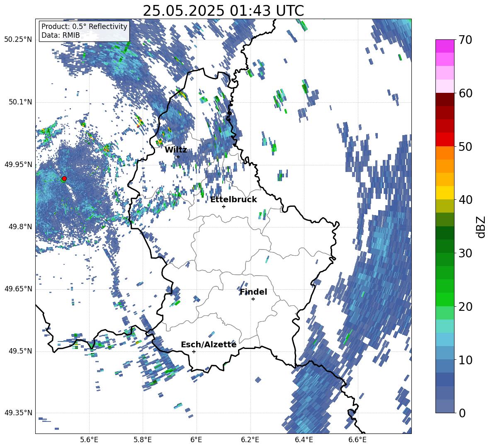Click the 6.4°E longitude label
Screen dimensions: 491x448
tap(304, 440)
